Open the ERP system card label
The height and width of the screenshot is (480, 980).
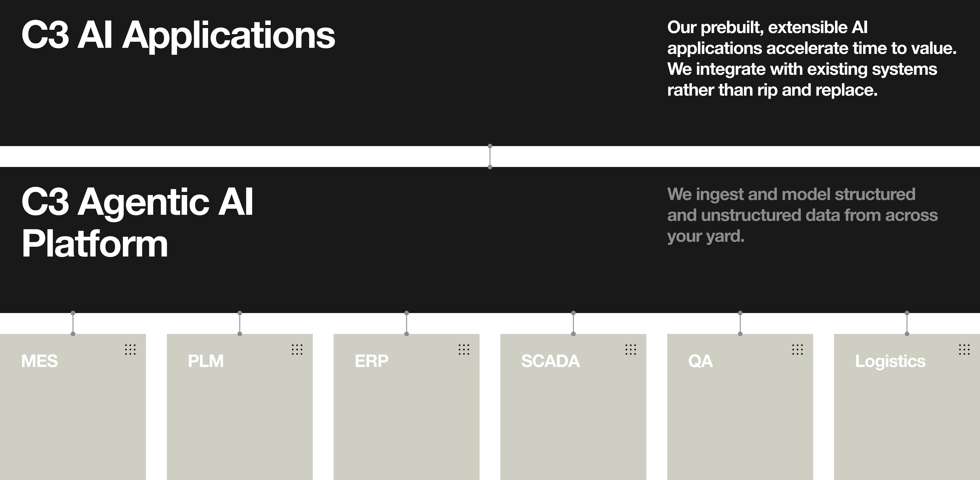372,361
